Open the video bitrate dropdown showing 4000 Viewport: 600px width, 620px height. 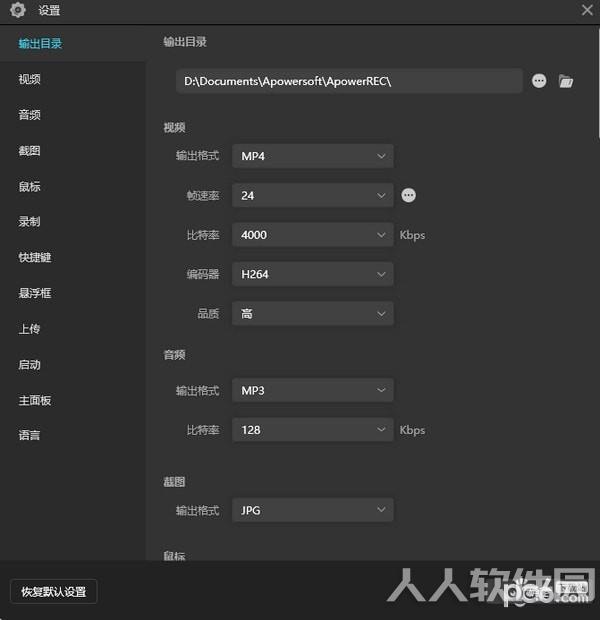312,235
